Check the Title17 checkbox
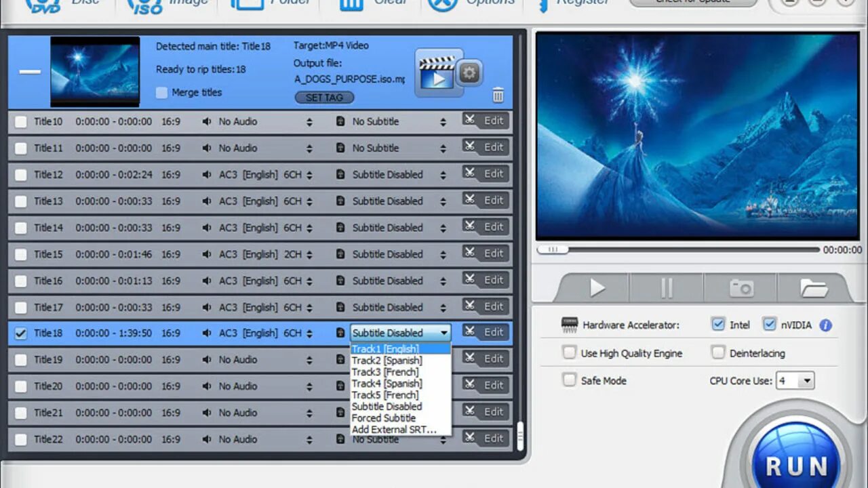 [21, 307]
